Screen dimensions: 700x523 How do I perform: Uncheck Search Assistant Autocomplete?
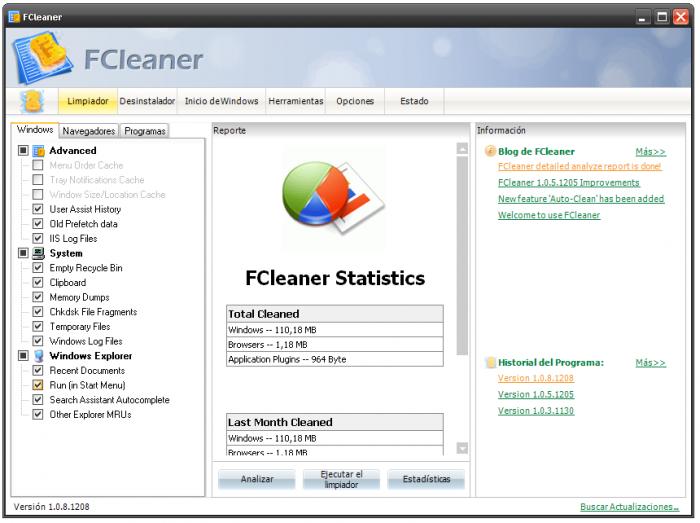coord(38,399)
